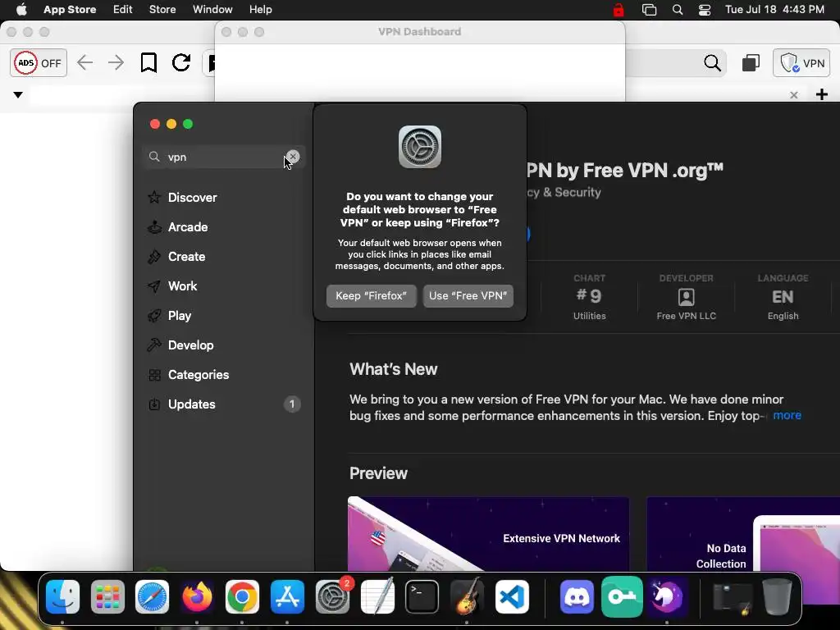Click the browser search magnifier icon
The width and height of the screenshot is (840, 630).
click(712, 62)
